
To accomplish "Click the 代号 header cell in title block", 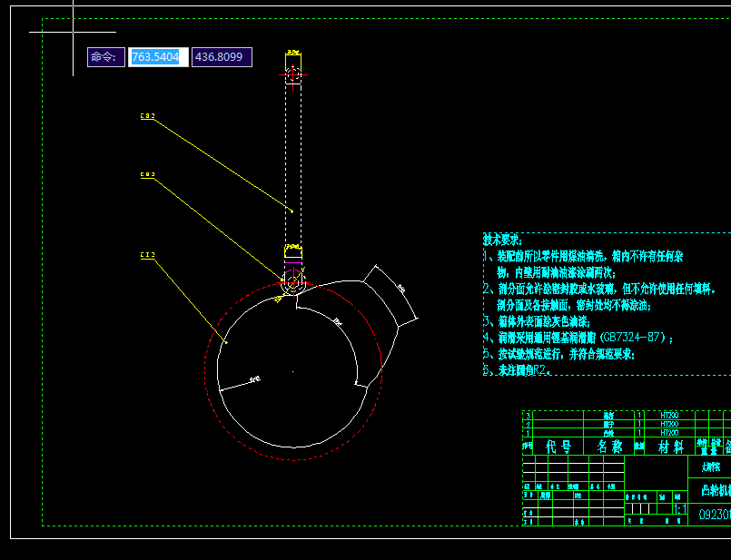I will coord(558,447).
